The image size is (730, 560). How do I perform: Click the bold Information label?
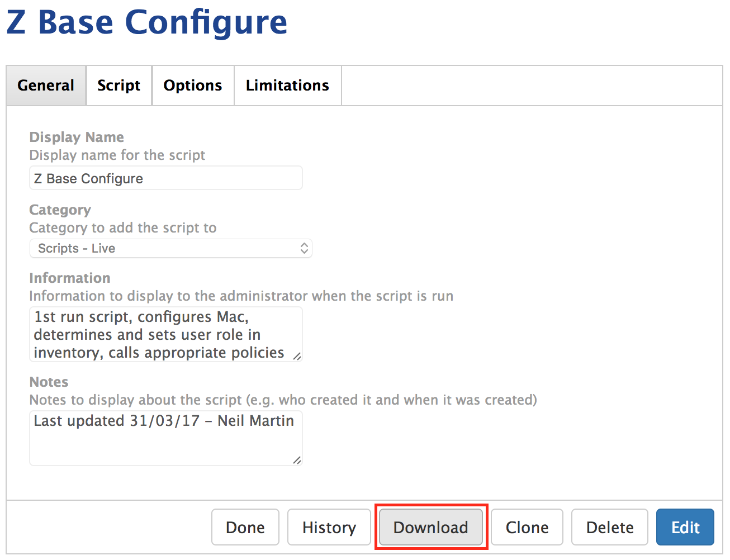(70, 278)
